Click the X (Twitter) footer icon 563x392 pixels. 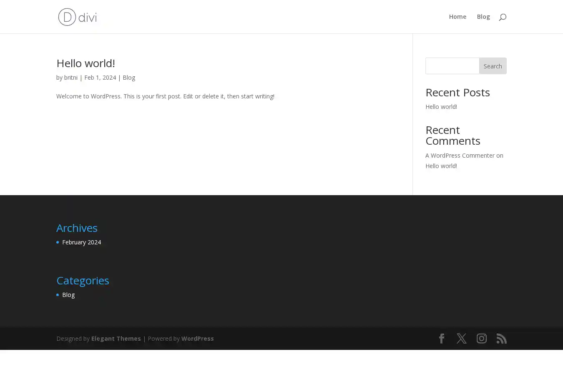[x=462, y=338]
